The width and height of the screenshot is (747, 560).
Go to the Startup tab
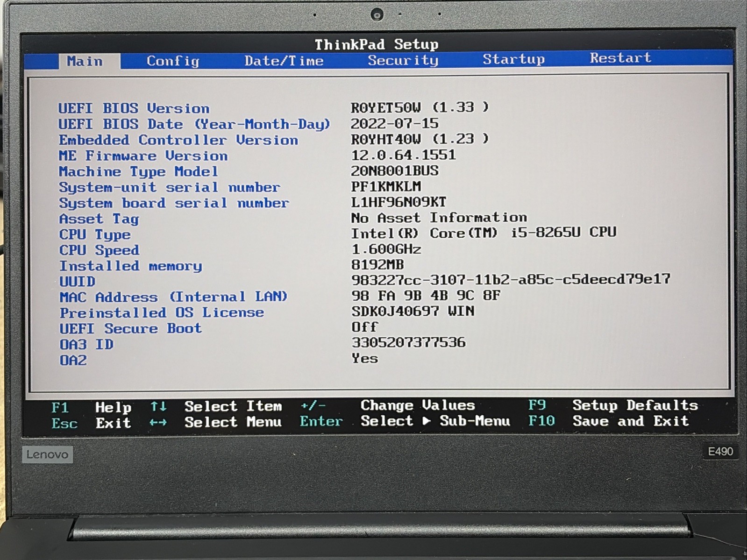[x=513, y=59]
